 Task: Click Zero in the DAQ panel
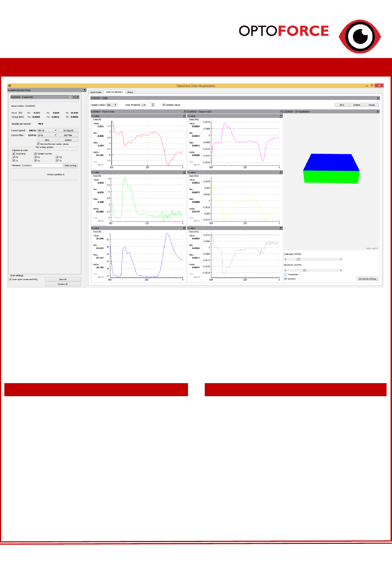[x=47, y=140]
